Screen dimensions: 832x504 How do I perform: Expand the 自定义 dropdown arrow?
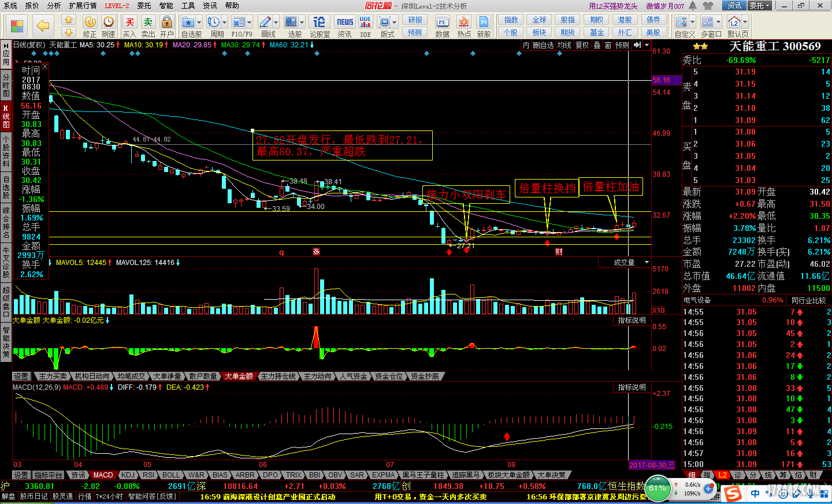point(693,23)
